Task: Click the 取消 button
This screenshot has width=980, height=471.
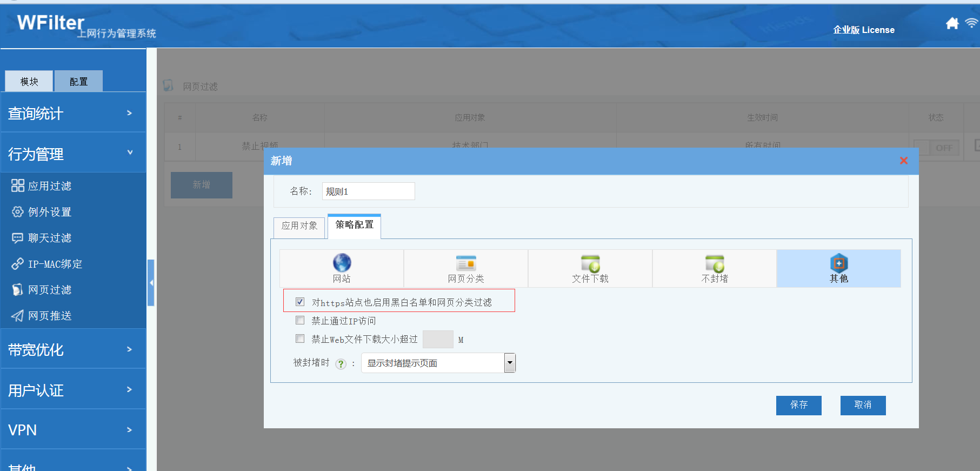Action: pos(863,405)
